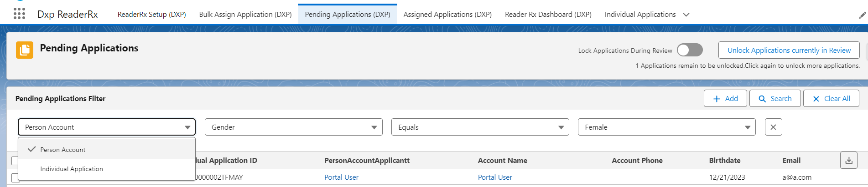Viewport: 868px width, 187px height.
Task: Click the Add filter button
Action: 725,98
